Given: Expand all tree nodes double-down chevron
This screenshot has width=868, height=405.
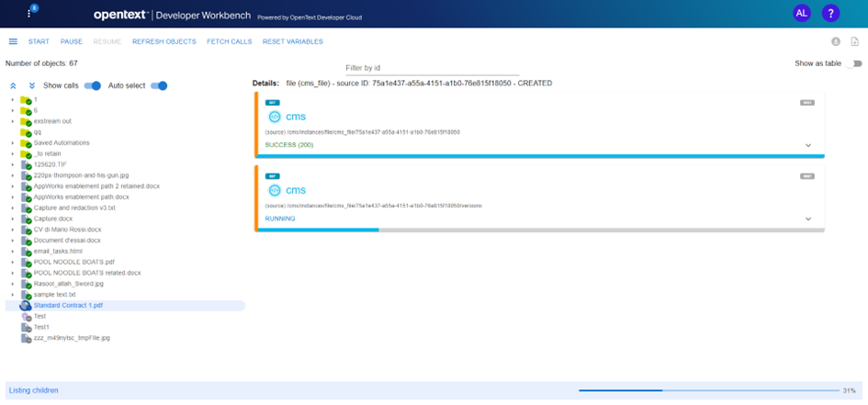Looking at the screenshot, I should 32,85.
